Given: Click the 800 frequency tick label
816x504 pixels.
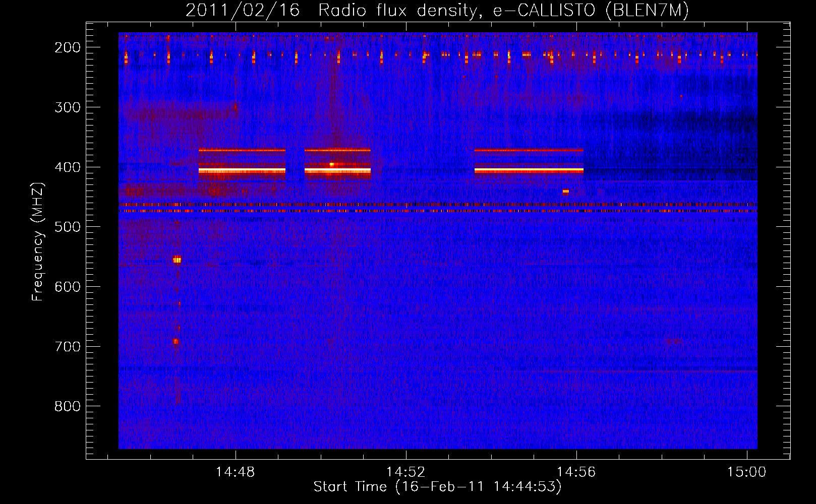Looking at the screenshot, I should pos(68,406).
